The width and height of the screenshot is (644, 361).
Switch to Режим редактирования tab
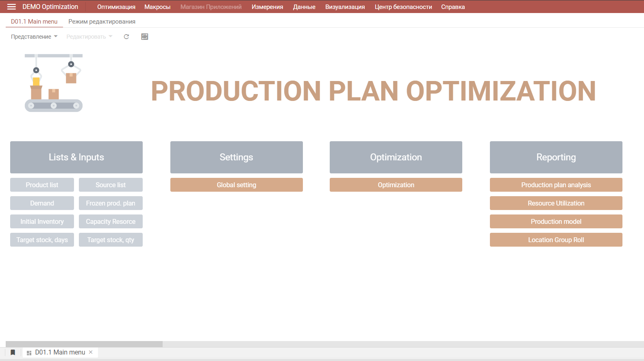coord(102,22)
